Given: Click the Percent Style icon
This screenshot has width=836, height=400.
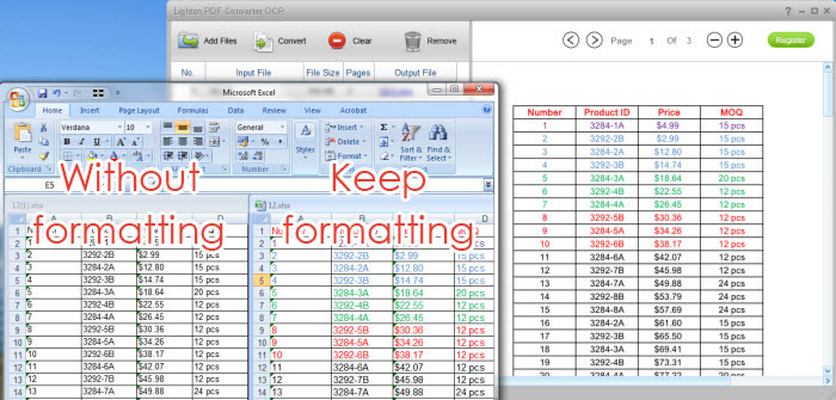Looking at the screenshot, I should pyautogui.click(x=265, y=142).
